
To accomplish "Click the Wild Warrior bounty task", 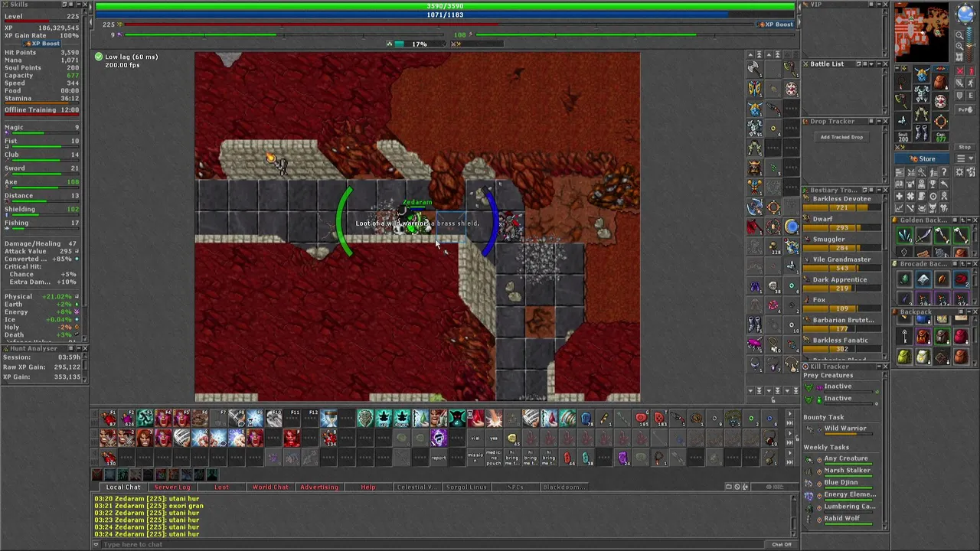I will pyautogui.click(x=845, y=429).
